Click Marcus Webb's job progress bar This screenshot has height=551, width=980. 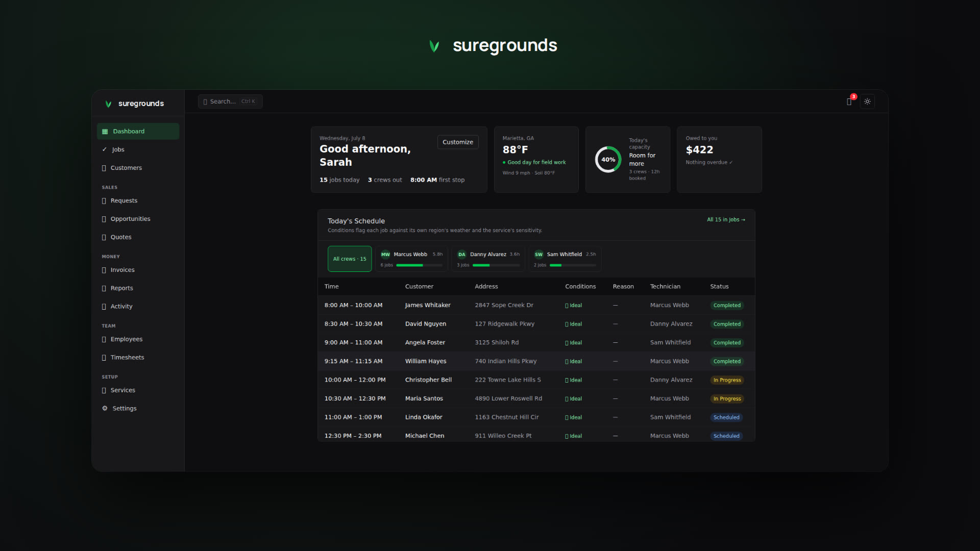pyautogui.click(x=419, y=265)
